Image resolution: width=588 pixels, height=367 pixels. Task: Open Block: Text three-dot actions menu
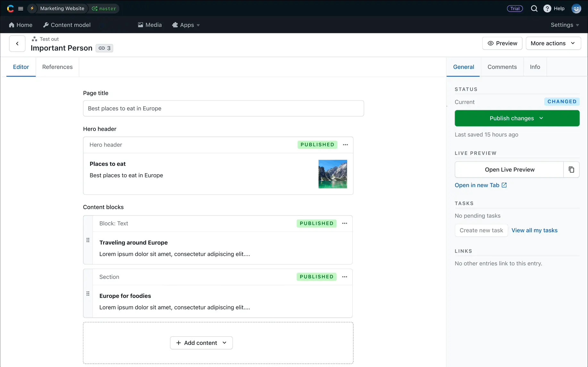tap(345, 224)
